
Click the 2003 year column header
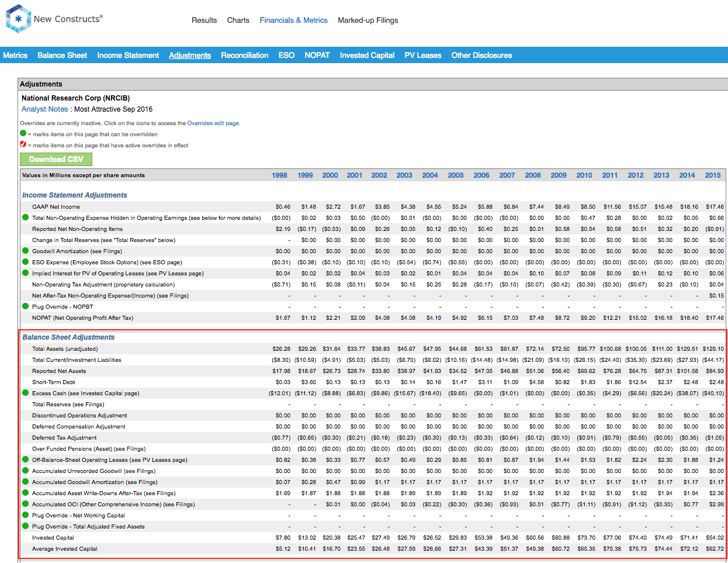[404, 175]
